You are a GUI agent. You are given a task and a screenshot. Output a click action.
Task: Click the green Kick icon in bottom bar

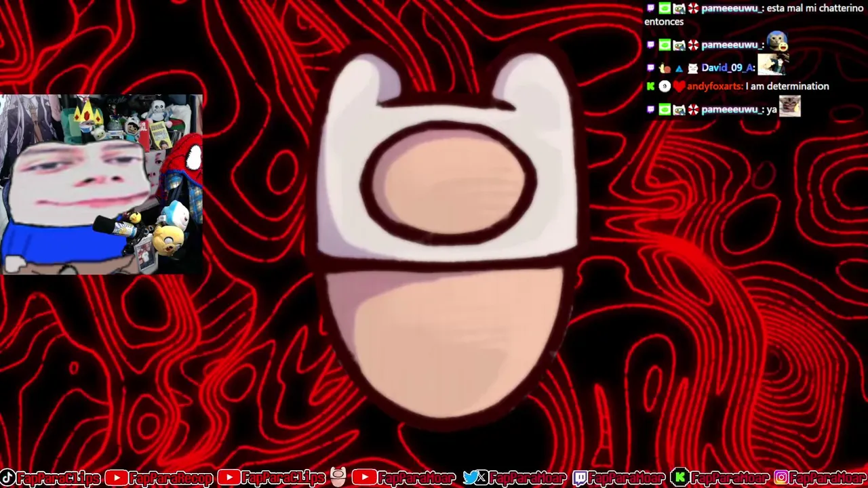pyautogui.click(x=679, y=478)
